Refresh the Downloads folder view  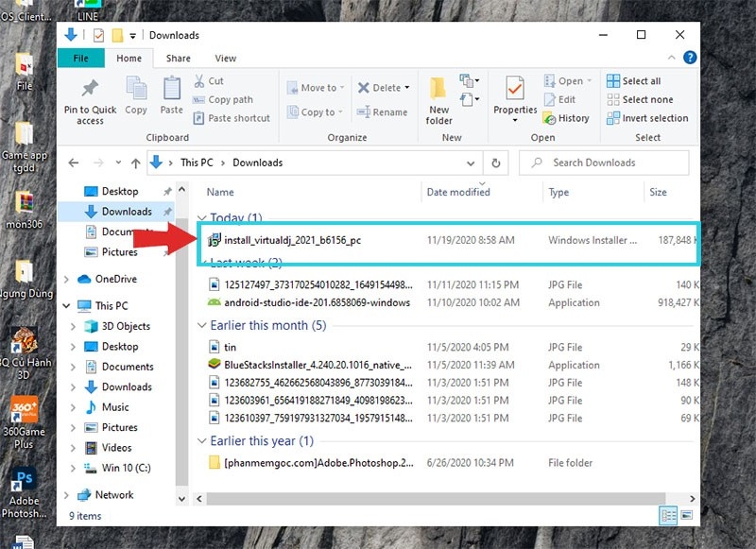click(495, 163)
